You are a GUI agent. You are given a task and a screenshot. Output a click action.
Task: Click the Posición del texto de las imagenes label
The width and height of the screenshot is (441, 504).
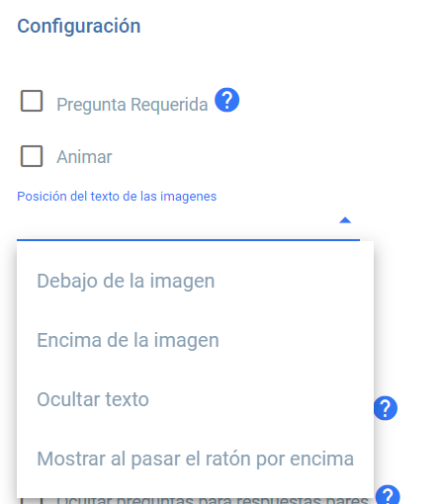coord(117,197)
